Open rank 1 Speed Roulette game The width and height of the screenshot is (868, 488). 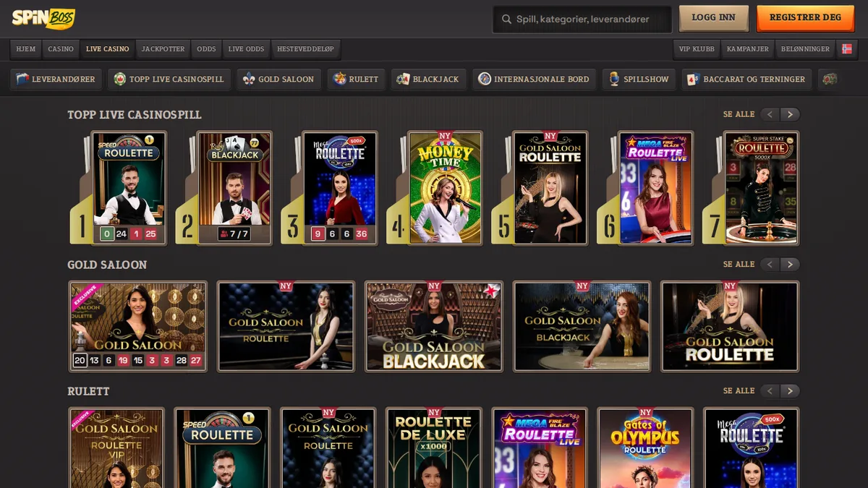(129, 188)
